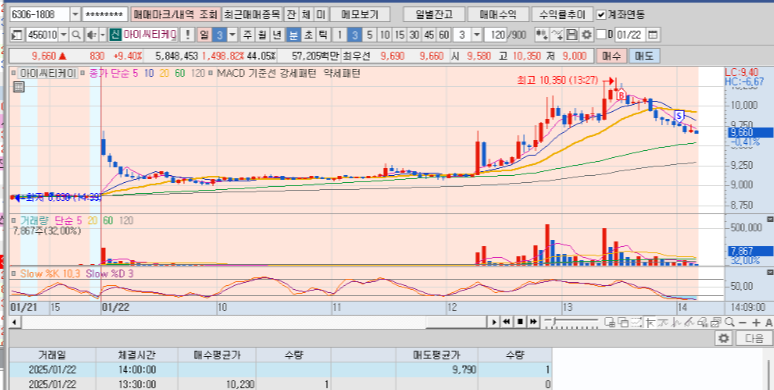The height and width of the screenshot is (390, 774).
Task: Click the red 매수 buy button
Action: coord(611,56)
